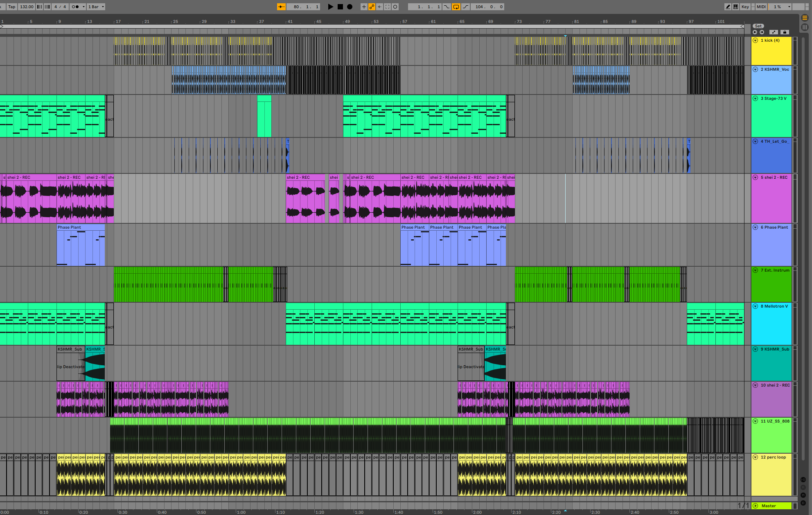Click the 4 / 4 time signature field
Screen dimensions: 812x515
tap(60, 7)
